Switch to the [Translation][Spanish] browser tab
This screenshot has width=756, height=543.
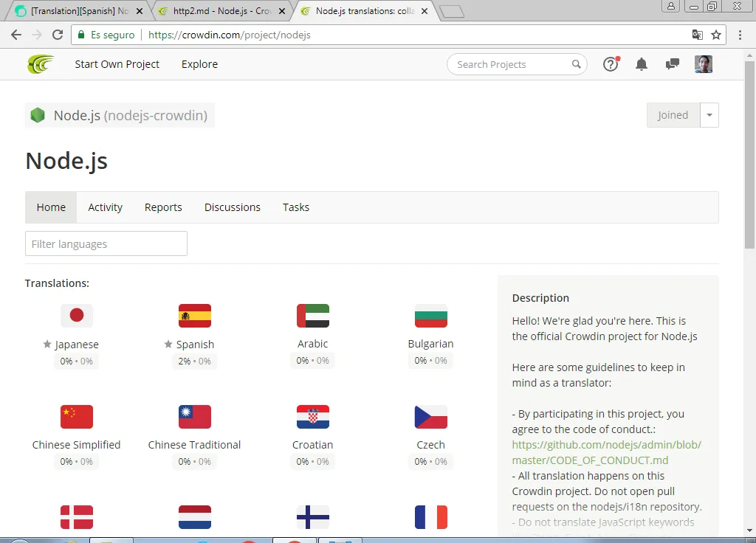(78, 10)
